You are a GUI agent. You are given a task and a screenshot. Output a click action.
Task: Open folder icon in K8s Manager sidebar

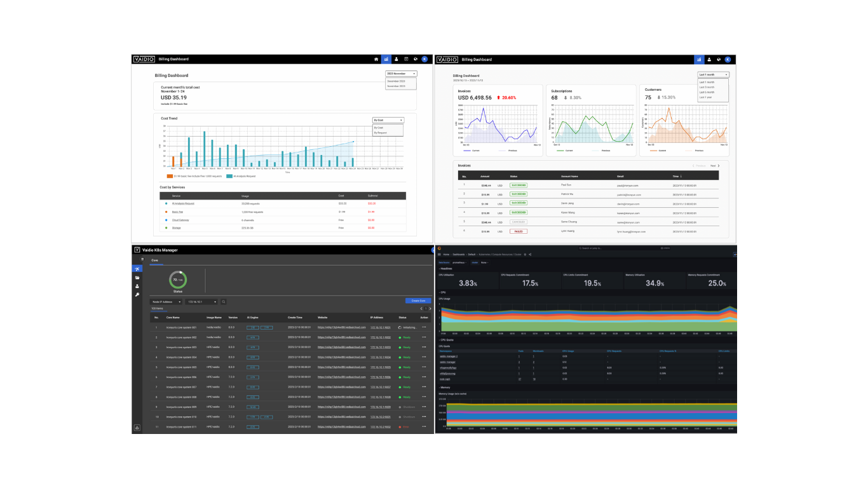[x=137, y=278]
